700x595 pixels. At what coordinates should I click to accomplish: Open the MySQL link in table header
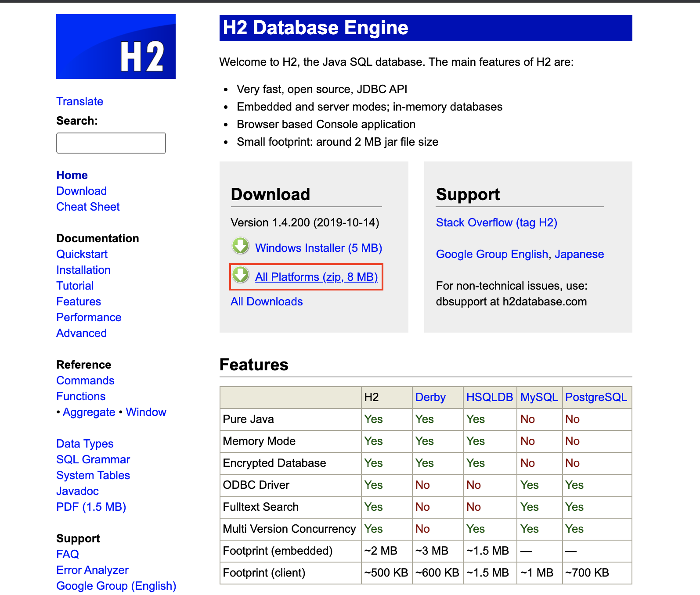click(539, 397)
